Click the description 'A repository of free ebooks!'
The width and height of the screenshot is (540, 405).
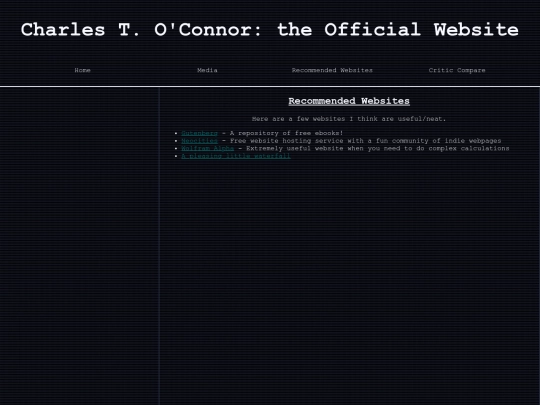point(287,133)
